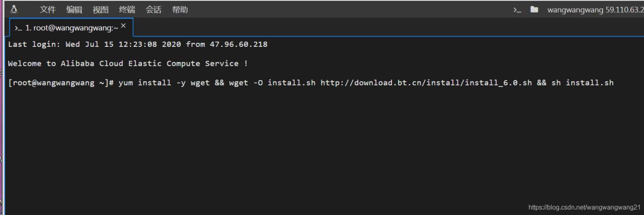Click the prompt icon on the session tab
644x215 pixels.
coord(18,28)
